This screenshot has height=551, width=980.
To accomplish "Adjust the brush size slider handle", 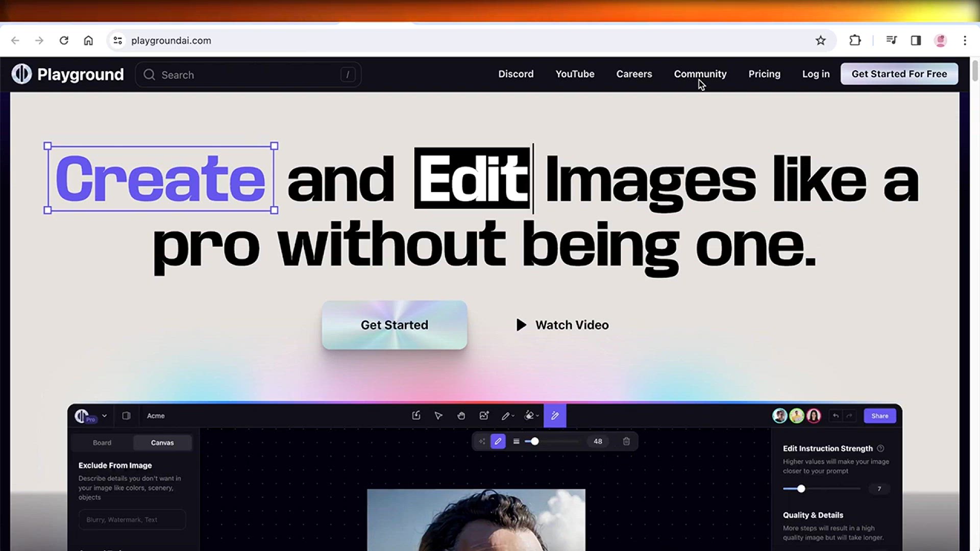I will [534, 441].
